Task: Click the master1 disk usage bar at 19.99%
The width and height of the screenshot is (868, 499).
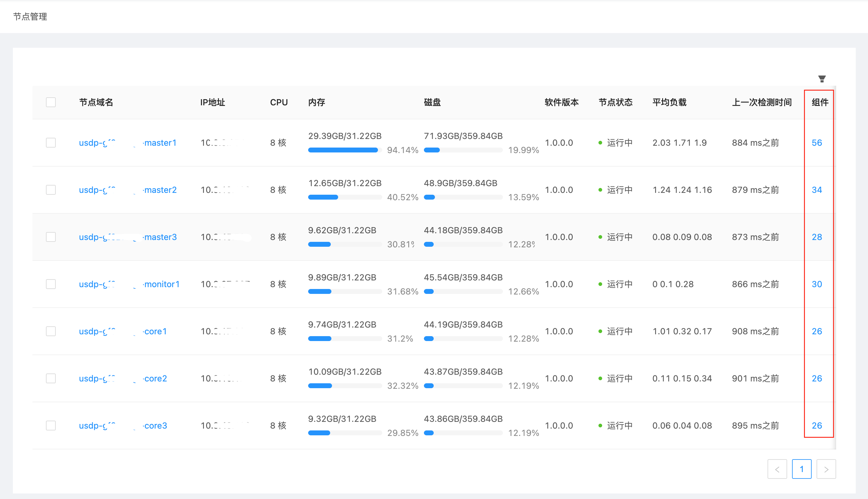Action: coord(463,150)
